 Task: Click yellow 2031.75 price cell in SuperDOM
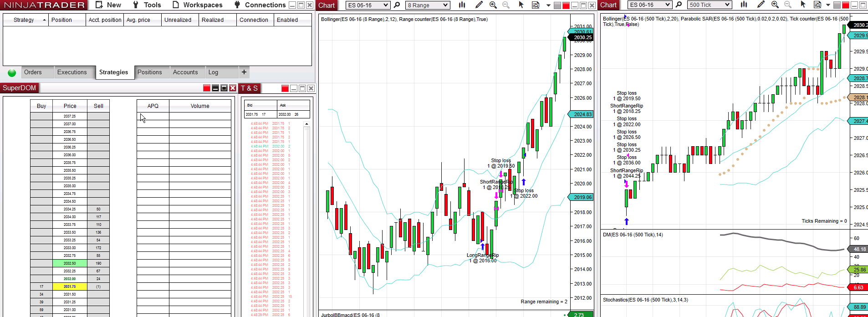coord(70,286)
